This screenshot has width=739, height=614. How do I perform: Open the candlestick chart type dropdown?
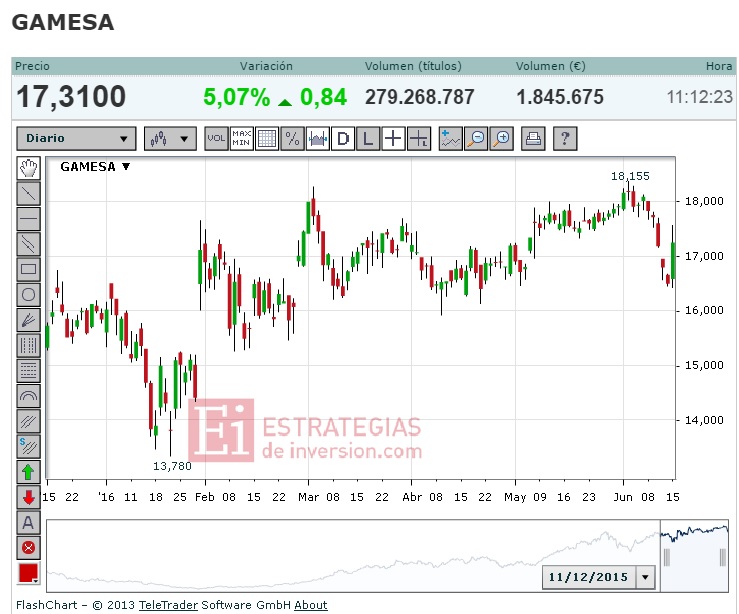click(170, 139)
